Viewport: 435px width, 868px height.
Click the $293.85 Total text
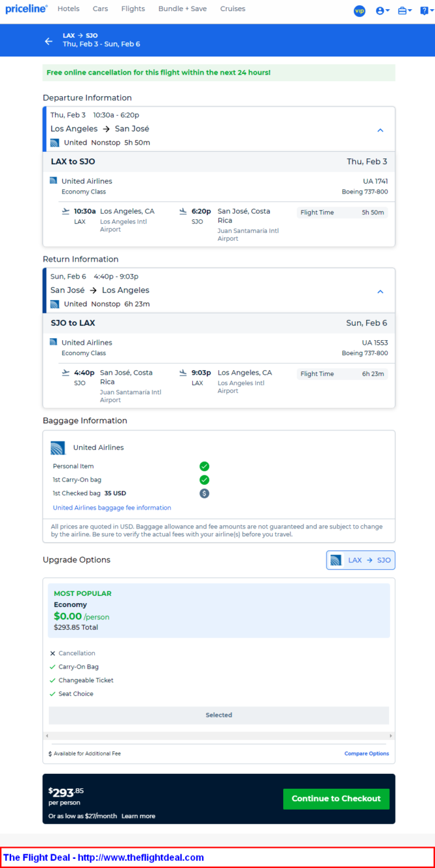76,627
